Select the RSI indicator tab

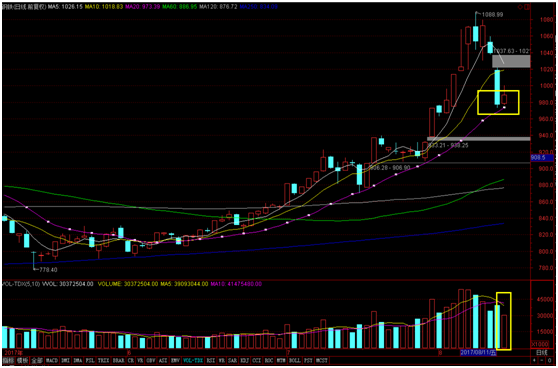211,360
